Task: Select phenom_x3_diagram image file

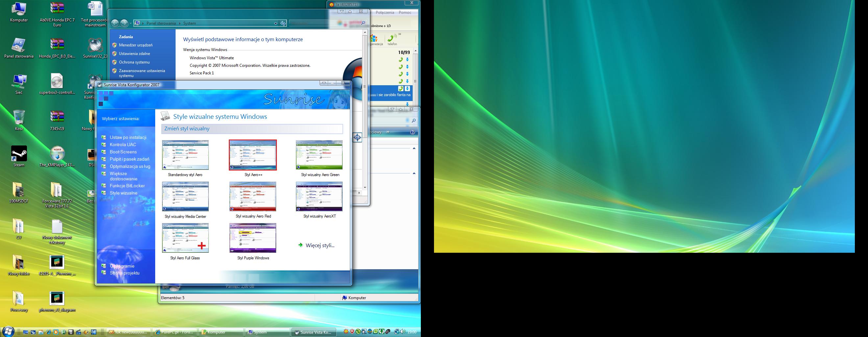Action: [x=57, y=301]
